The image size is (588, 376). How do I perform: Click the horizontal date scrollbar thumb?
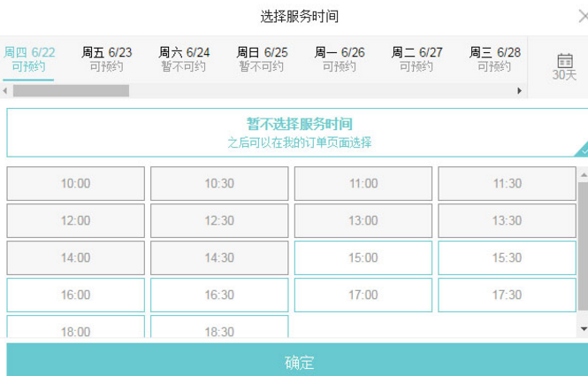[x=71, y=91]
